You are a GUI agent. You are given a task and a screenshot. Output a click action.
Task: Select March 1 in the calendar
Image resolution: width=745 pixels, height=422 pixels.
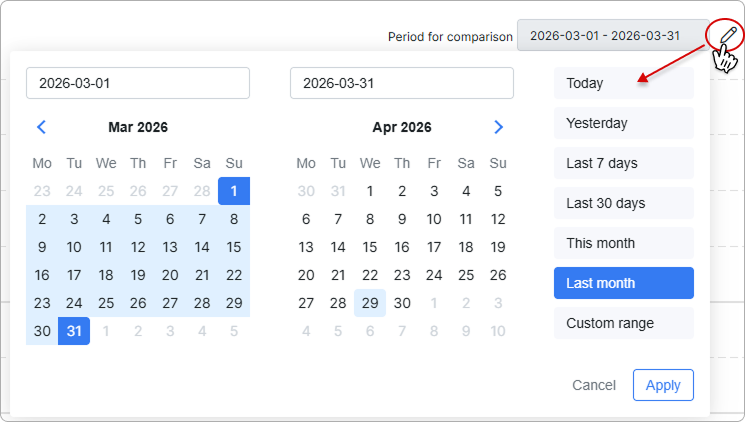coord(234,191)
